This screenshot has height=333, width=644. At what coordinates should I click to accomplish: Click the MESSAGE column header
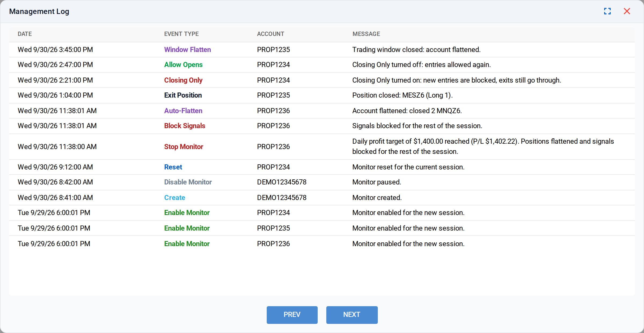[366, 34]
